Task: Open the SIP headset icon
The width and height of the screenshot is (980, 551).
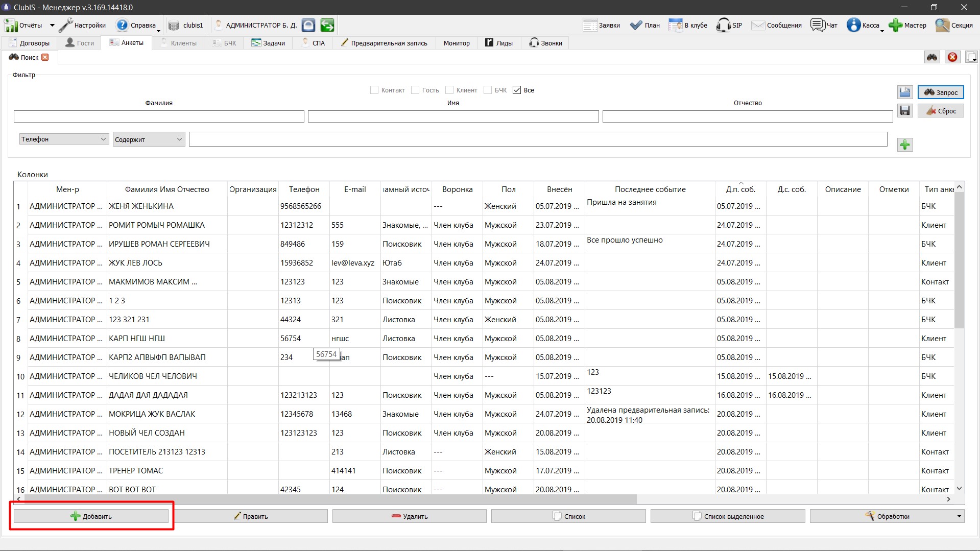Action: point(723,25)
